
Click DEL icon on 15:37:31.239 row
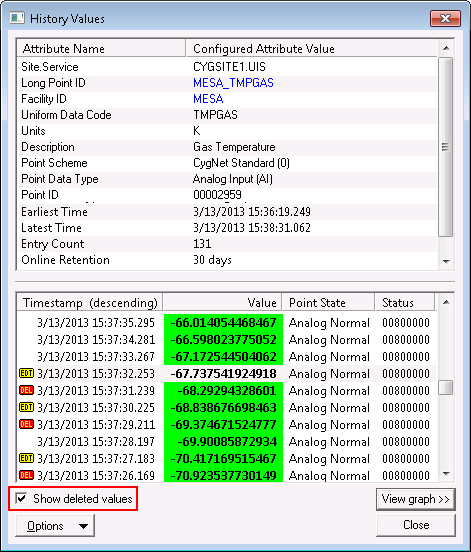click(x=26, y=390)
